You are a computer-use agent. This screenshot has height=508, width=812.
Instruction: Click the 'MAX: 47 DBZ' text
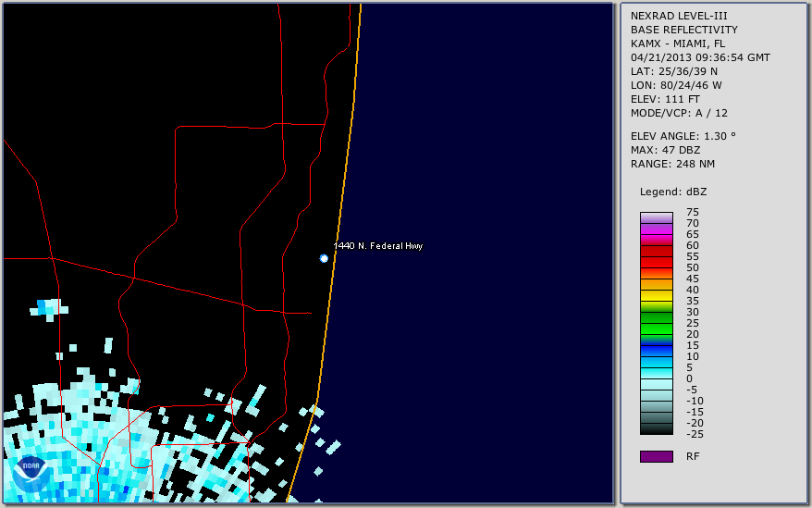(x=666, y=150)
